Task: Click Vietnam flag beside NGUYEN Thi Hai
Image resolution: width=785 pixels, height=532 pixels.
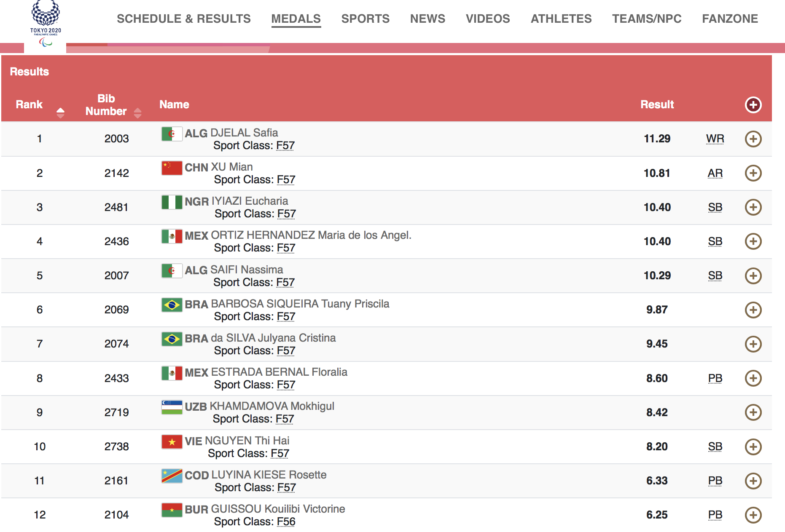Action: [x=172, y=442]
